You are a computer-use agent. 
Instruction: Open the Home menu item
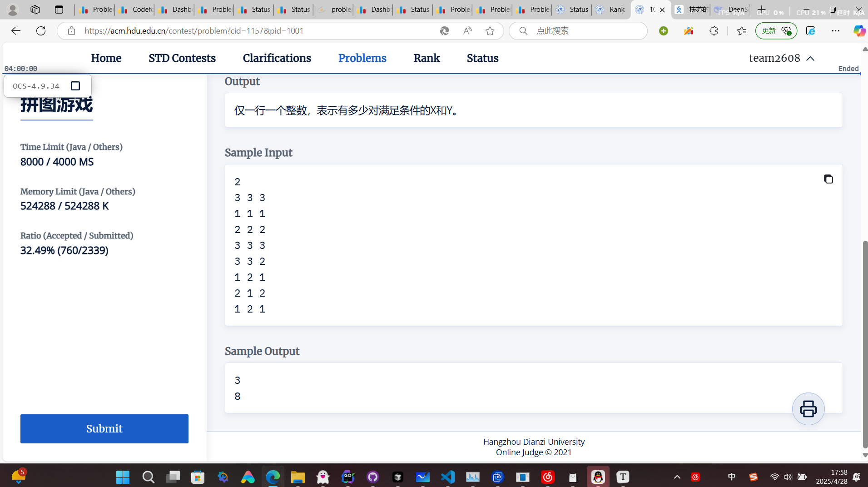click(x=106, y=58)
